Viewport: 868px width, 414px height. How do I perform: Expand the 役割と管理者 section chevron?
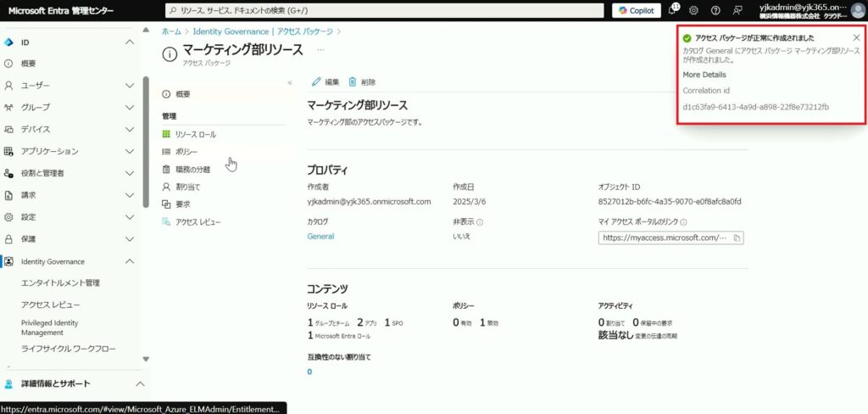click(130, 173)
